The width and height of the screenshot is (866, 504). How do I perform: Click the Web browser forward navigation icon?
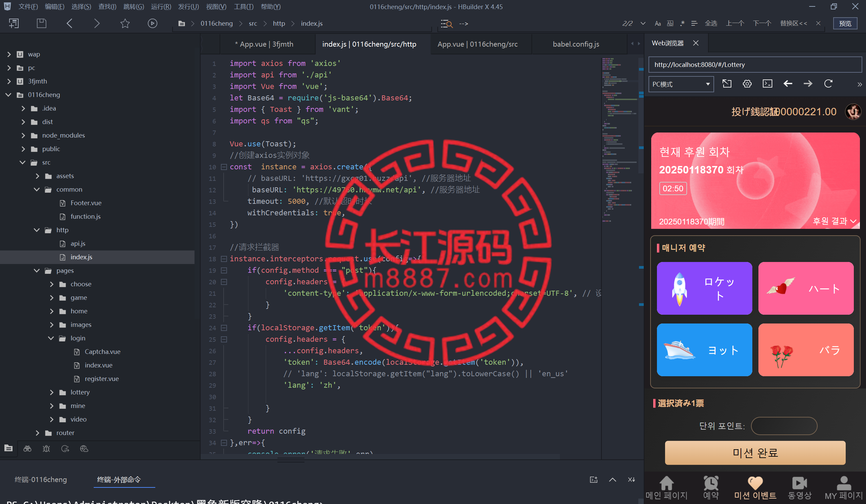coord(808,84)
